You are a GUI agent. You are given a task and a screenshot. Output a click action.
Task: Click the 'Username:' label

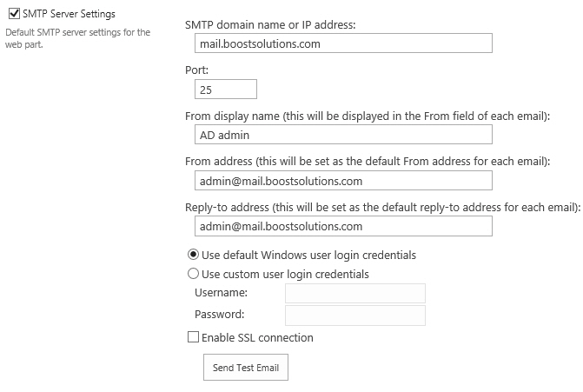click(x=221, y=292)
